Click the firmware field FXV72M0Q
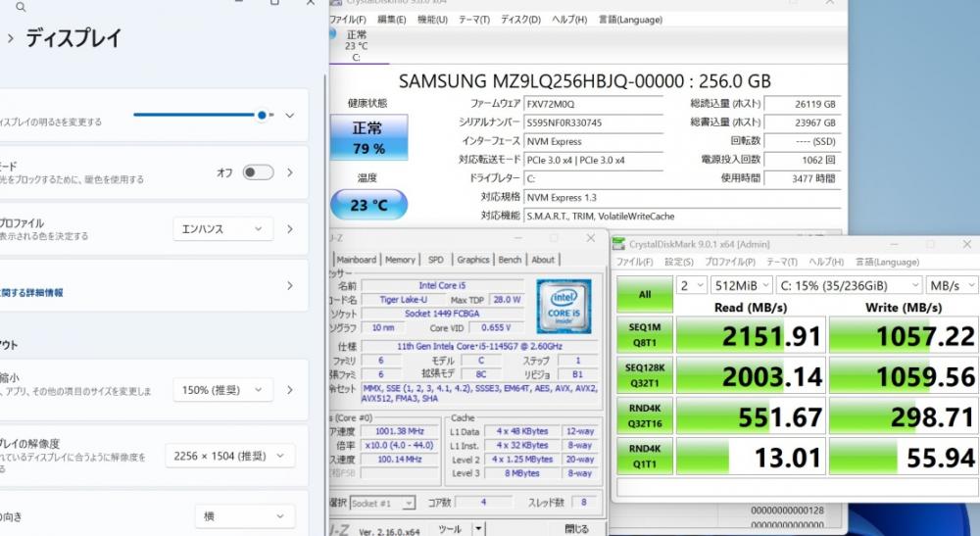 (x=593, y=104)
